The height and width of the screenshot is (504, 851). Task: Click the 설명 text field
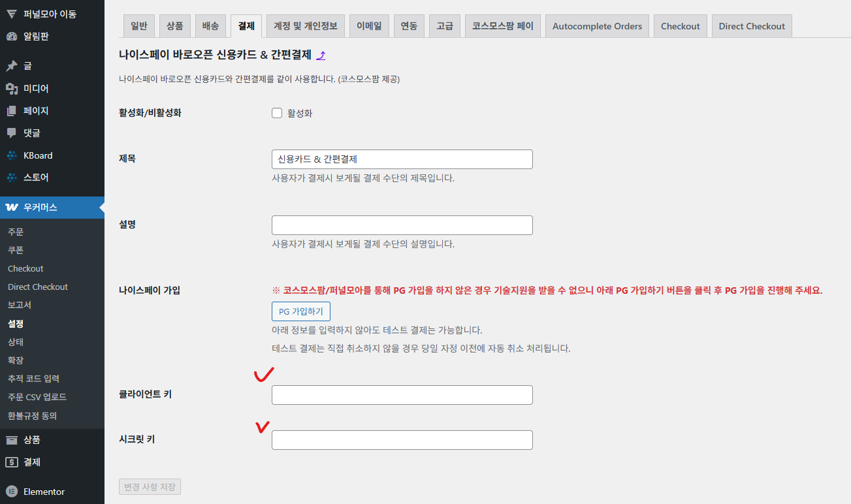[x=402, y=225]
